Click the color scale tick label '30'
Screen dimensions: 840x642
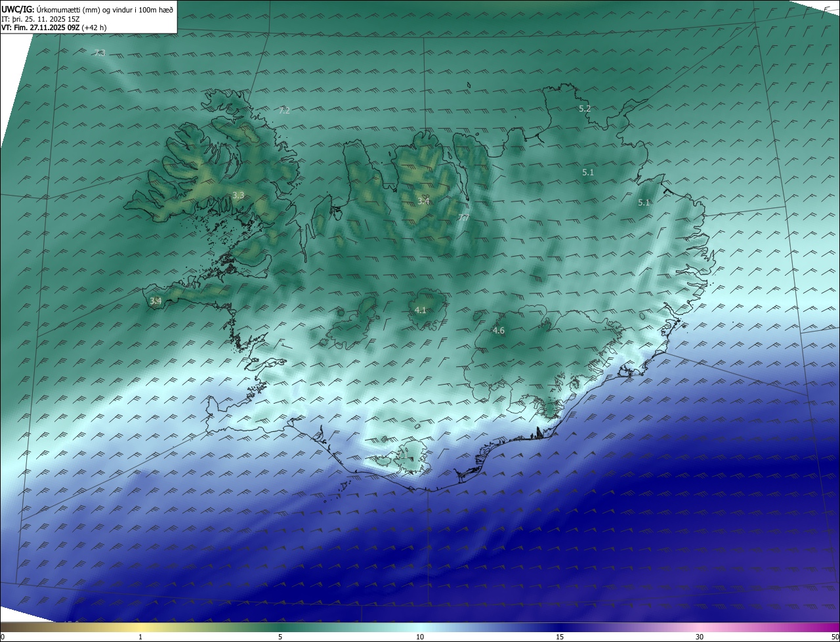[x=700, y=637]
